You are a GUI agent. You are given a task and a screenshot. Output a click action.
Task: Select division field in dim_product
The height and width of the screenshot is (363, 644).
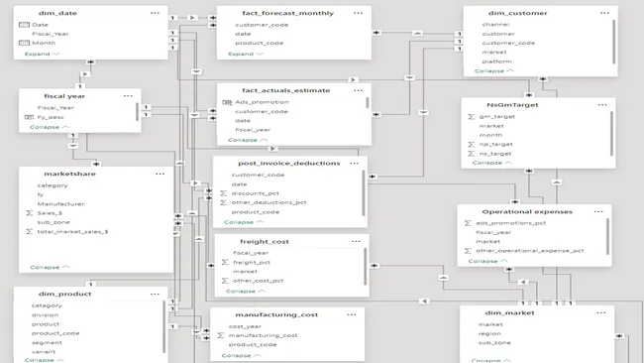pyautogui.click(x=46, y=315)
